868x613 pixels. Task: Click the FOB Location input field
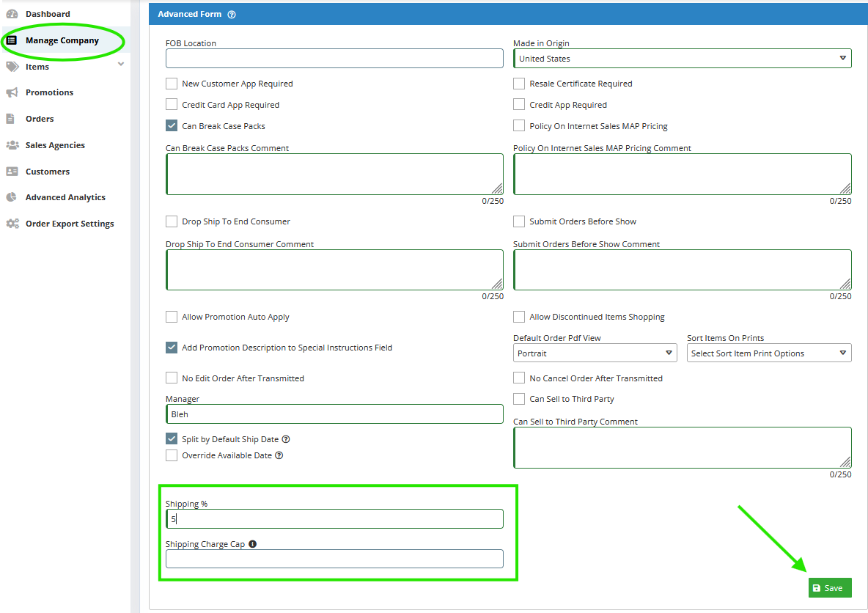point(334,59)
